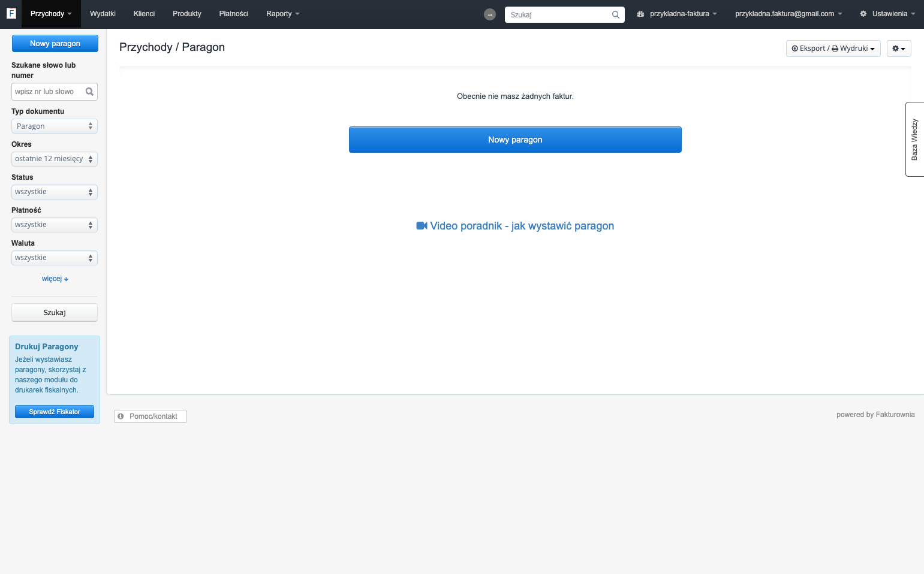
Task: Click the Sprawdź Fiskator button
Action: coord(55,412)
